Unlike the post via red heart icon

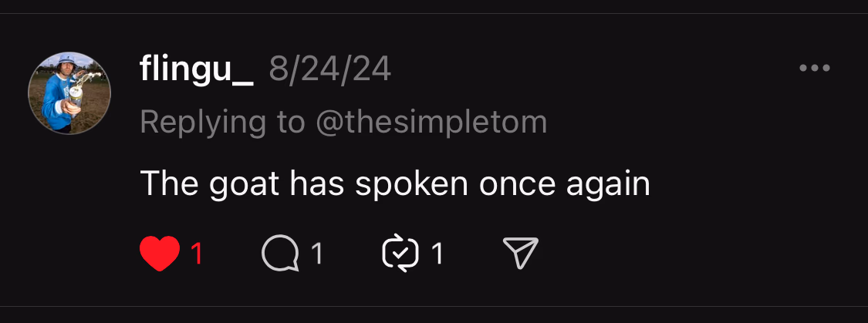tap(160, 254)
